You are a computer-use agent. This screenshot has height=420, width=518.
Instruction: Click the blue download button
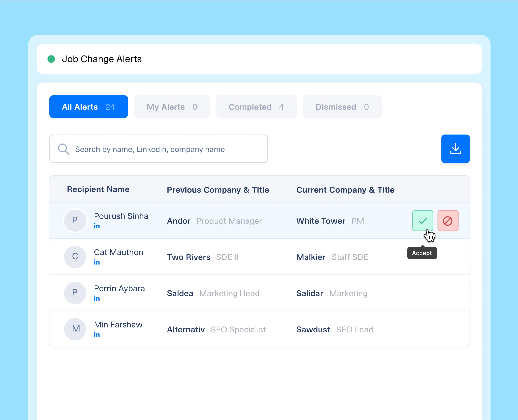point(455,149)
